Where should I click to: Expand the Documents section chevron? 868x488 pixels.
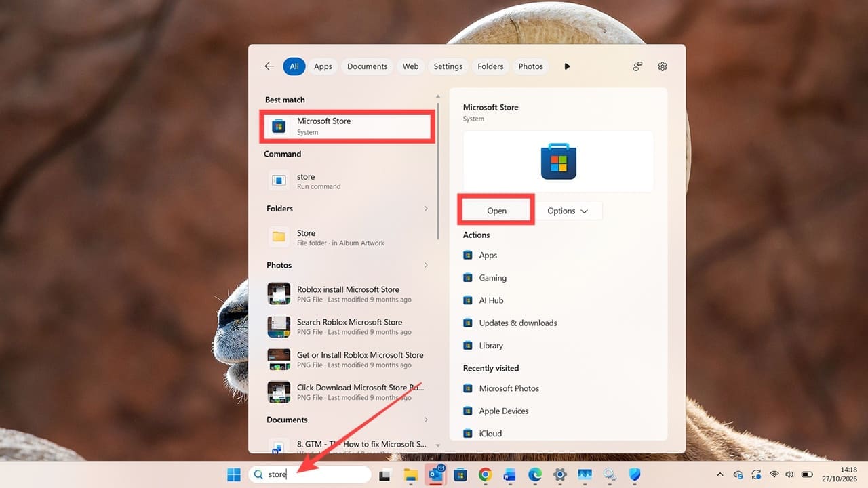[426, 420]
